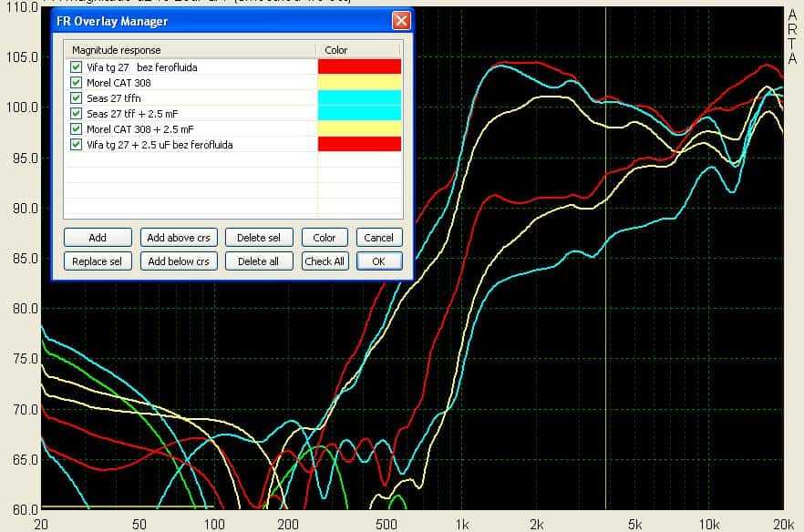Click the Color column header
The width and height of the screenshot is (804, 532).
tap(359, 50)
